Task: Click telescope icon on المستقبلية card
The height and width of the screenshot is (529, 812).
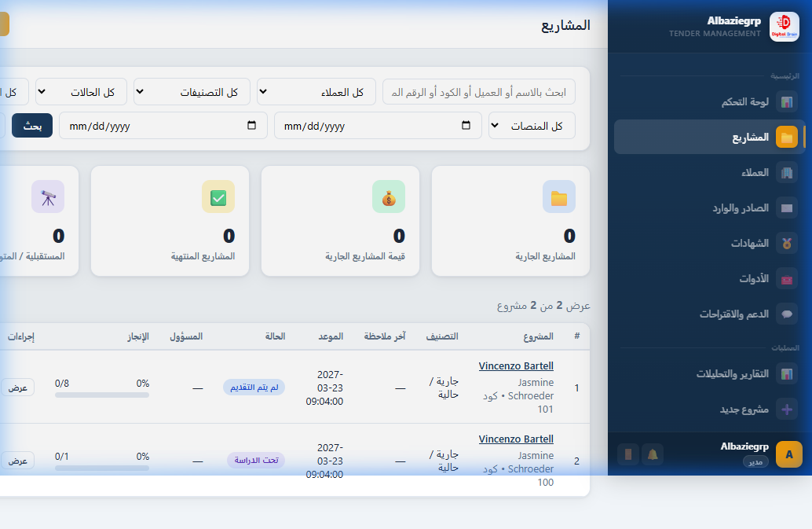Action: click(x=48, y=197)
